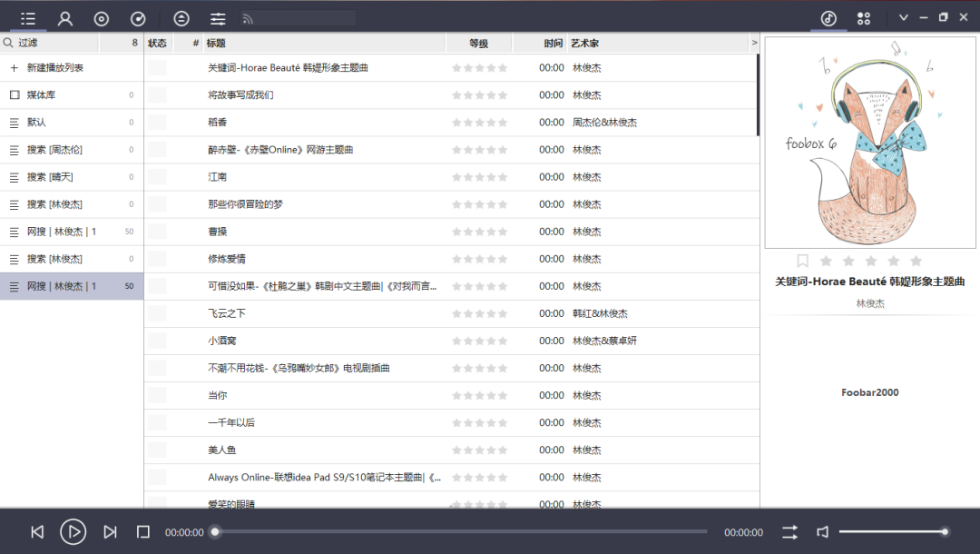Select the music note tab icon top right
Viewport: 980px width, 554px height.
point(828,17)
